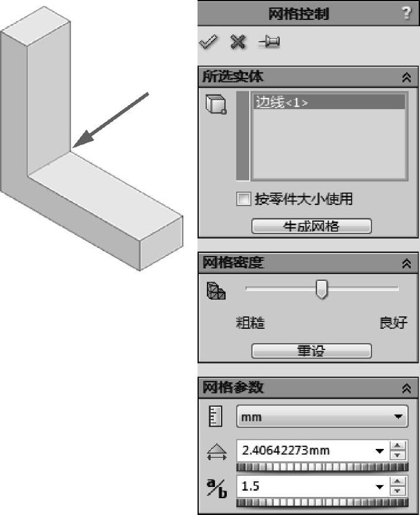Click the 重设 button
Screen dimensions: 420x515
pos(312,351)
